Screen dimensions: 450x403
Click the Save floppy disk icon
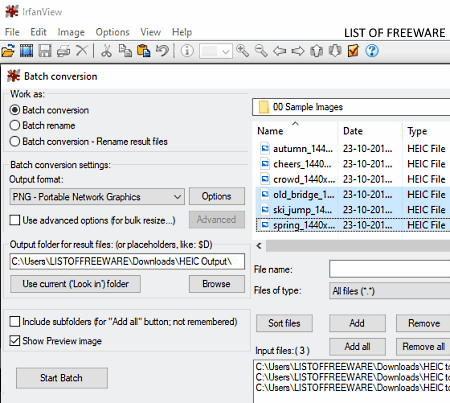click(x=45, y=51)
